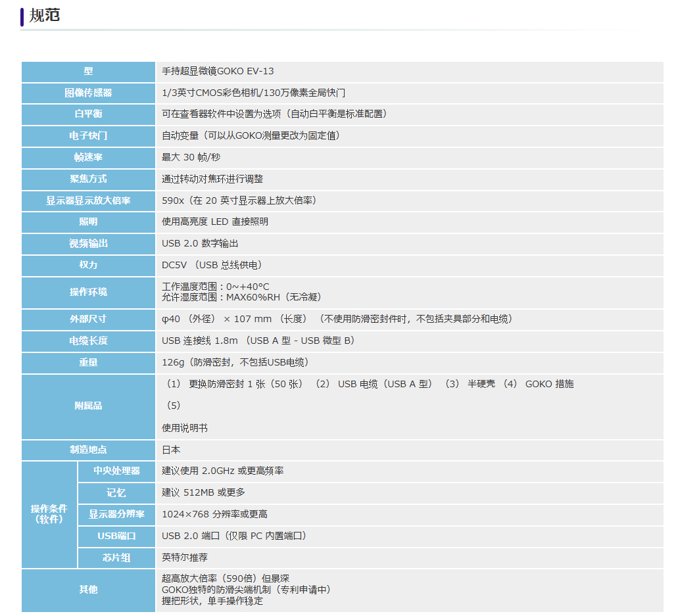Click the USB 2.0 端口 PC 内置端口 value
Image resolution: width=678 pixels, height=616 pixels.
tap(235, 536)
